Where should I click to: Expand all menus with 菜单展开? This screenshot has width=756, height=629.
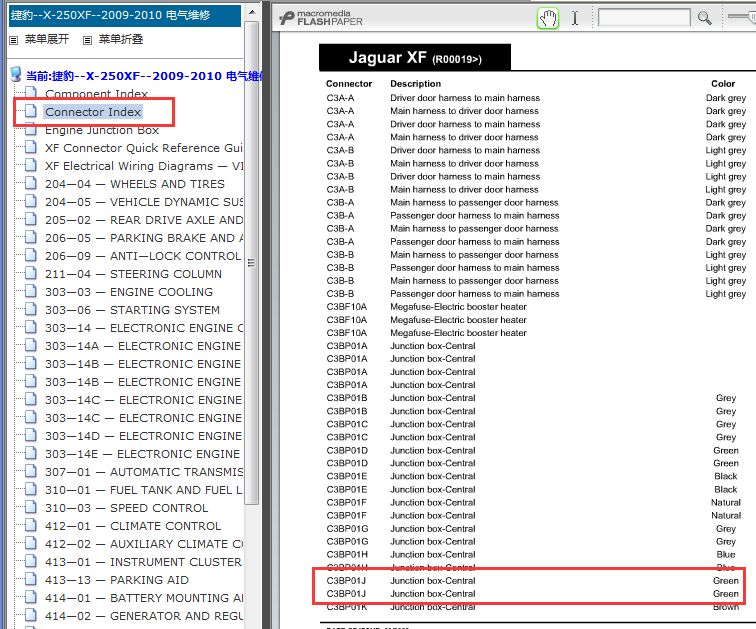click(x=47, y=40)
